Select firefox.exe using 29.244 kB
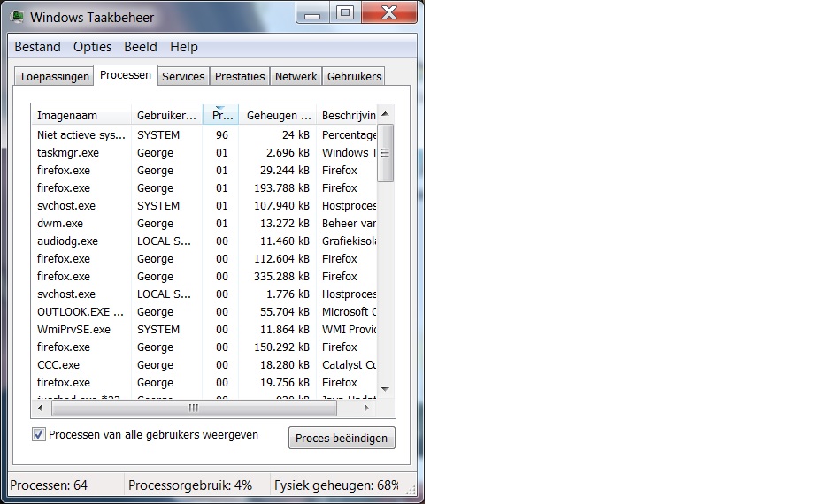The height and width of the screenshot is (504, 822). point(204,171)
